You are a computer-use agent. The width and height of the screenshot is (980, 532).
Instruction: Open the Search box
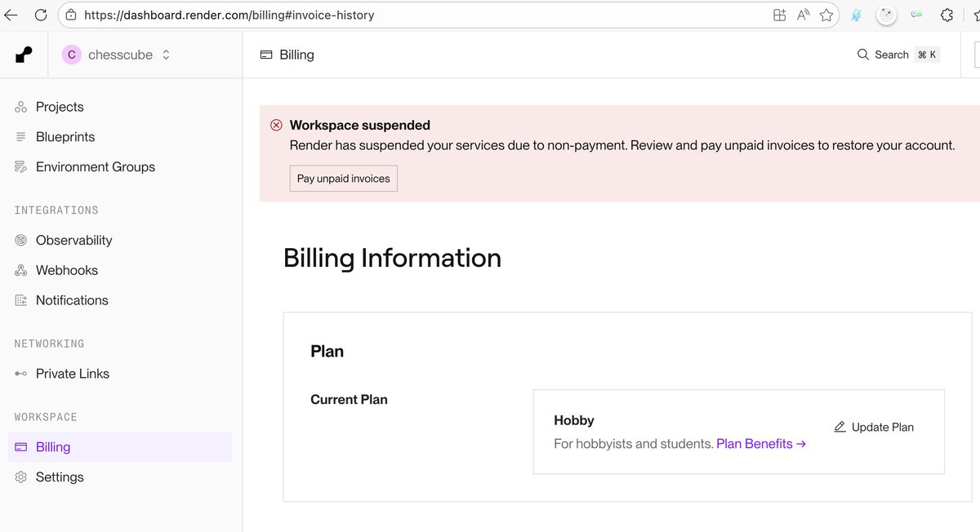[x=898, y=55]
